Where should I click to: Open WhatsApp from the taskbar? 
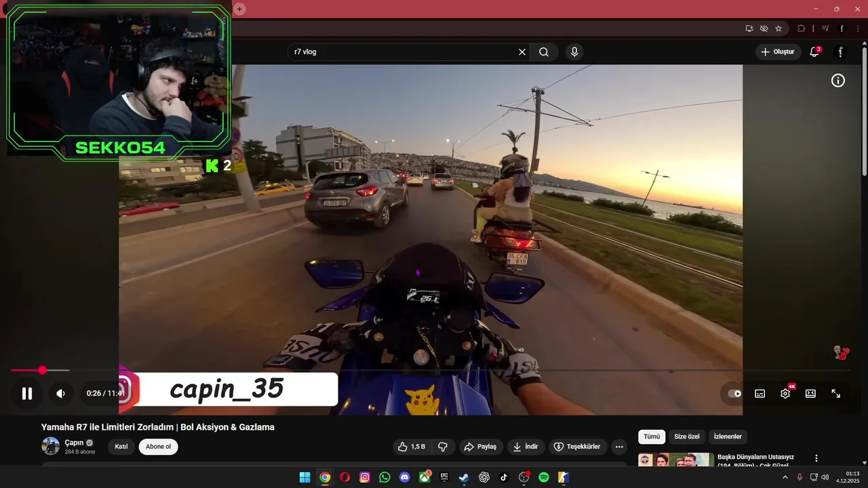point(384,477)
